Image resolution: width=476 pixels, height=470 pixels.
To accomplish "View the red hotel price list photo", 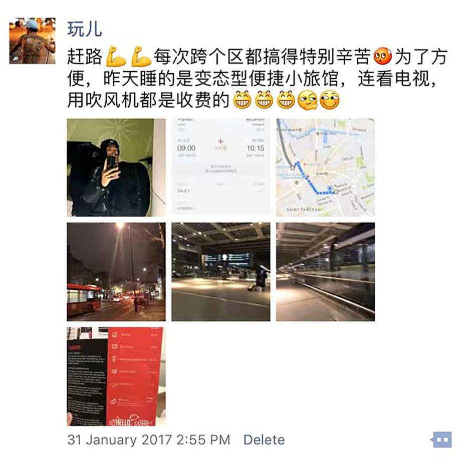I will click(x=116, y=376).
